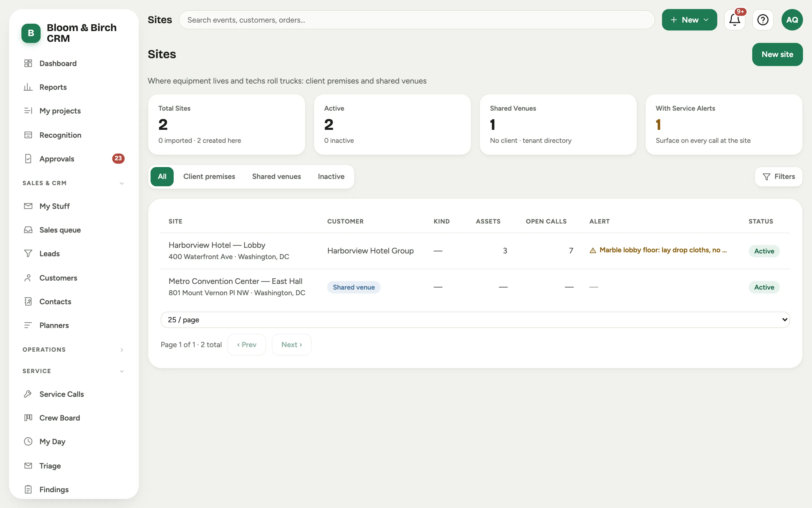The image size is (812, 508).
Task: Click the Shared venue badge
Action: 354,287
